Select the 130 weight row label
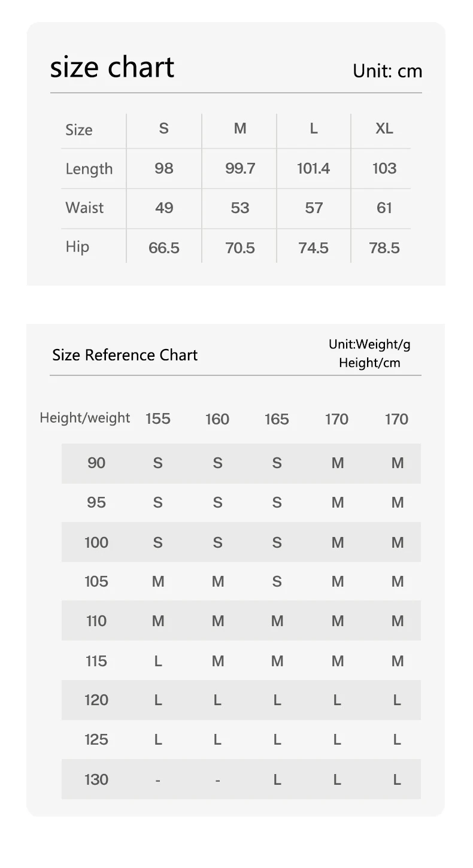This screenshot has width=473, height=868. [96, 779]
